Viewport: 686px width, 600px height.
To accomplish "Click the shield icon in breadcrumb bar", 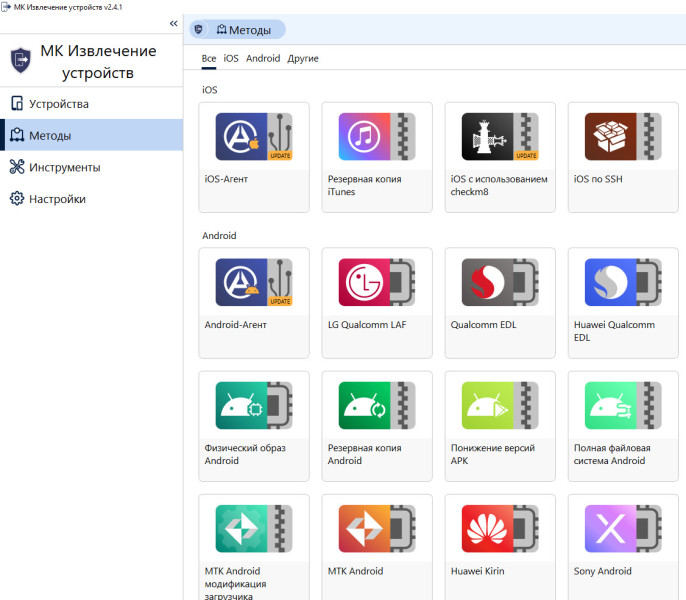I will tap(198, 29).
